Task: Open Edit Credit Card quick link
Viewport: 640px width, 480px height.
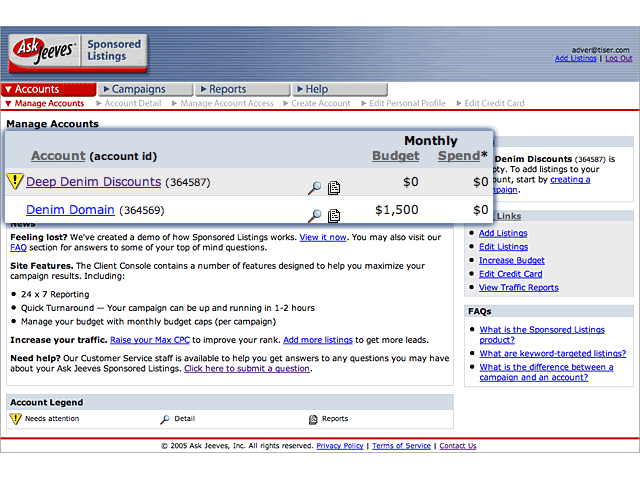Action: [510, 274]
